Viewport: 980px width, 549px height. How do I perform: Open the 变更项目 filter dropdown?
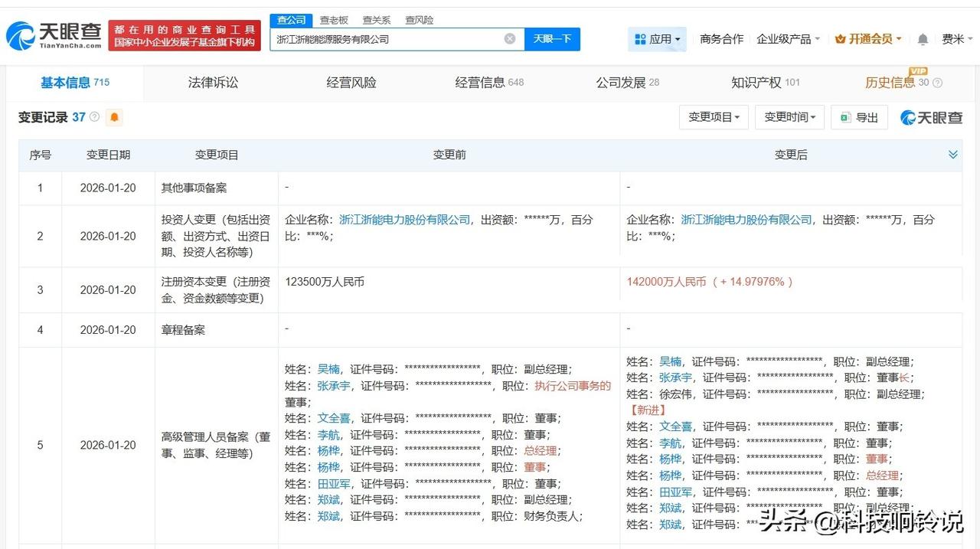pyautogui.click(x=713, y=117)
